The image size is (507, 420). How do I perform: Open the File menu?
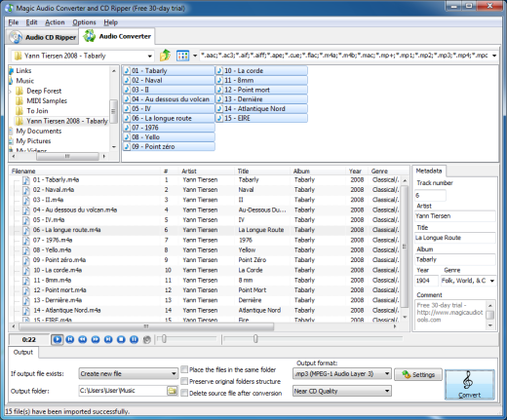pyautogui.click(x=14, y=22)
